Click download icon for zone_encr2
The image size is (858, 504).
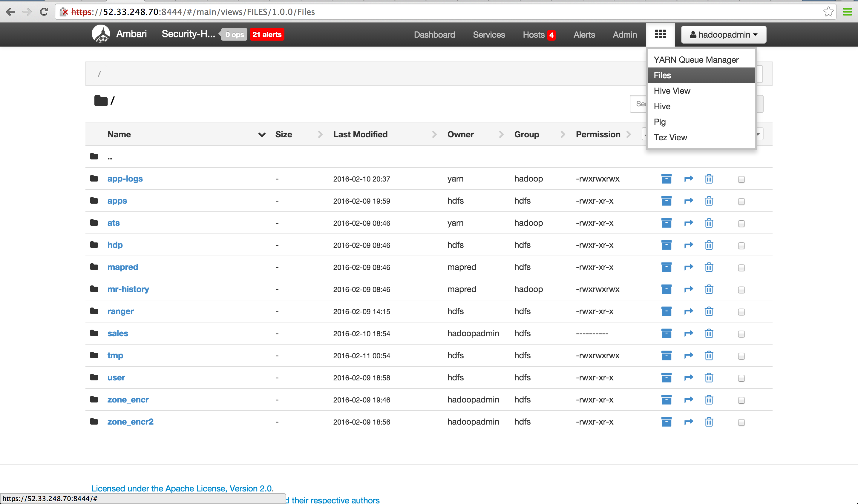coord(666,422)
